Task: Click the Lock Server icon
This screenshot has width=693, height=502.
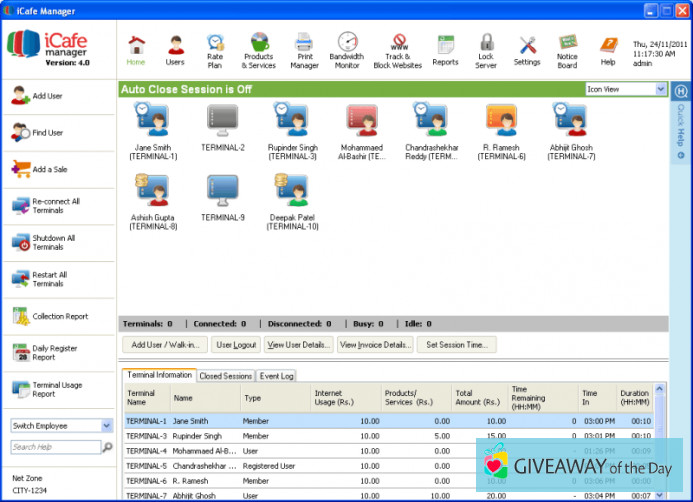Action: coord(486,49)
